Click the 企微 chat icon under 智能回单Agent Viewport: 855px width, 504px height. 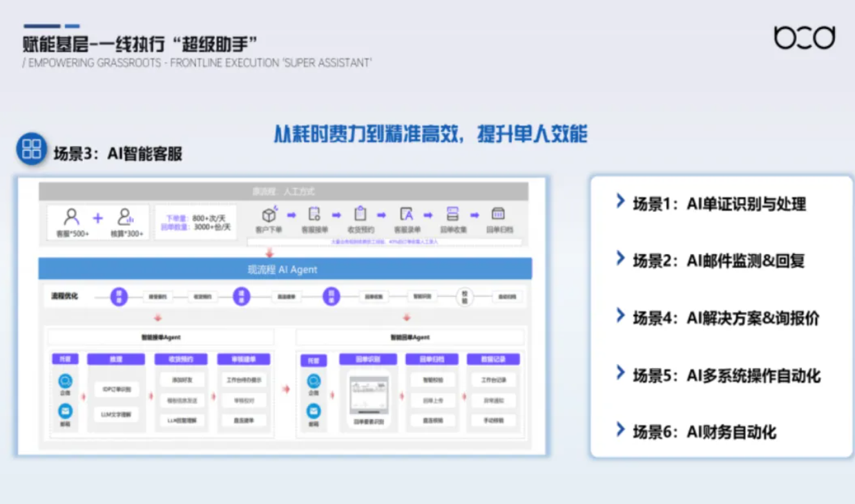click(314, 380)
